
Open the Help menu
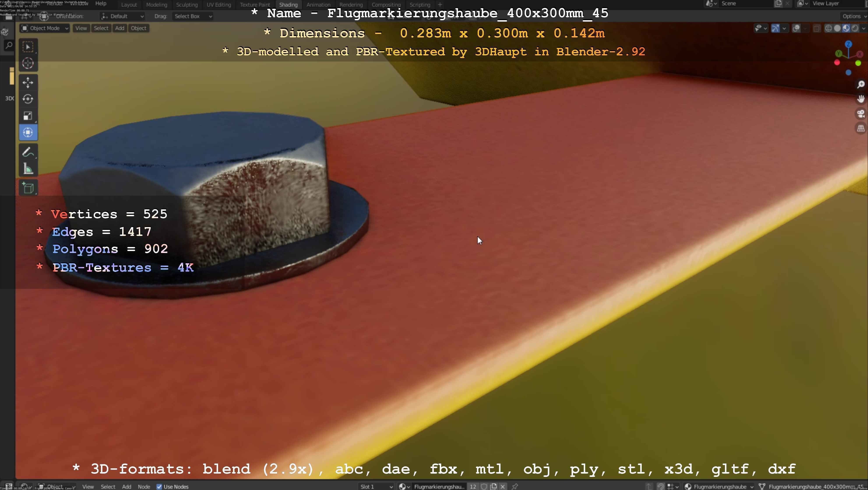click(x=101, y=3)
